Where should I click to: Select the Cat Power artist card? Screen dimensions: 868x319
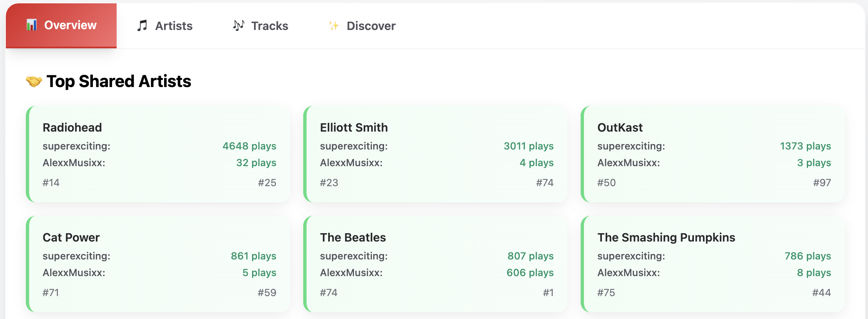[x=158, y=264]
